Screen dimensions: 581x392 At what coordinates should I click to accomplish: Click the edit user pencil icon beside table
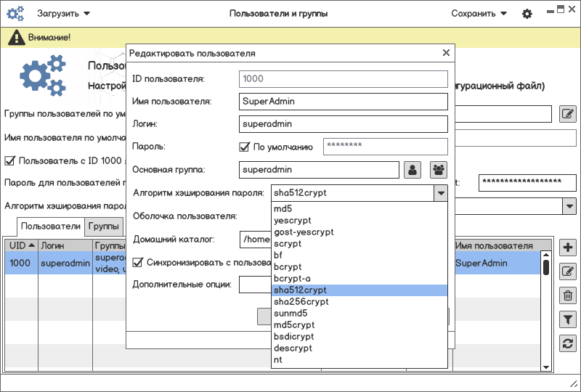(x=568, y=271)
